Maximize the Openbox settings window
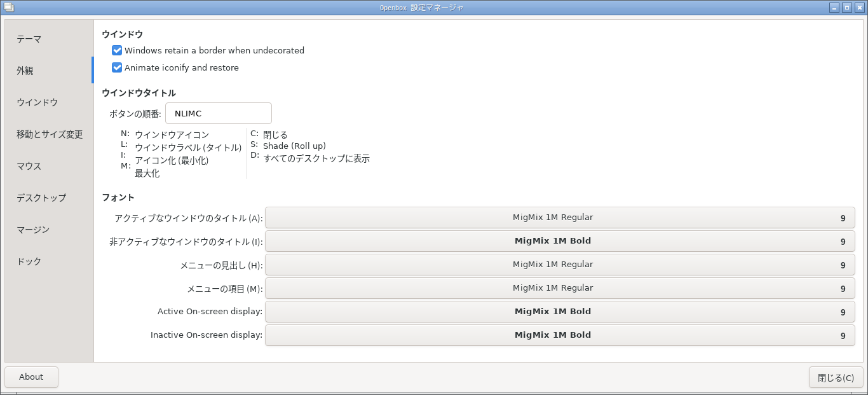The image size is (868, 395). pyautogui.click(x=847, y=8)
